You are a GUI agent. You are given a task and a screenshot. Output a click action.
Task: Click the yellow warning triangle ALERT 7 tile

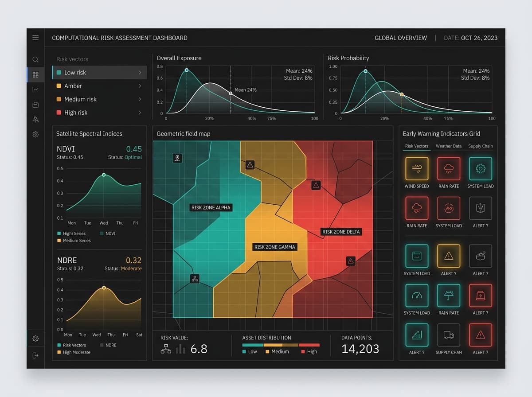[x=449, y=256]
